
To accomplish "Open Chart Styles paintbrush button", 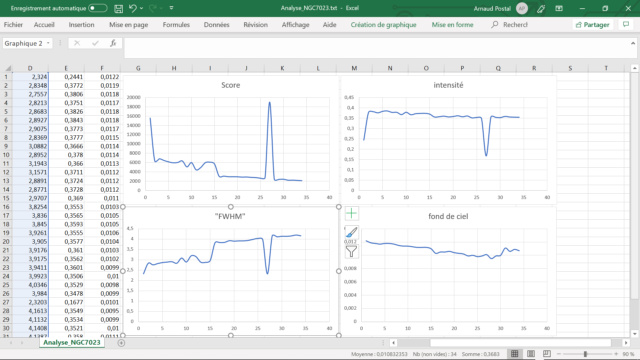I will point(351,232).
